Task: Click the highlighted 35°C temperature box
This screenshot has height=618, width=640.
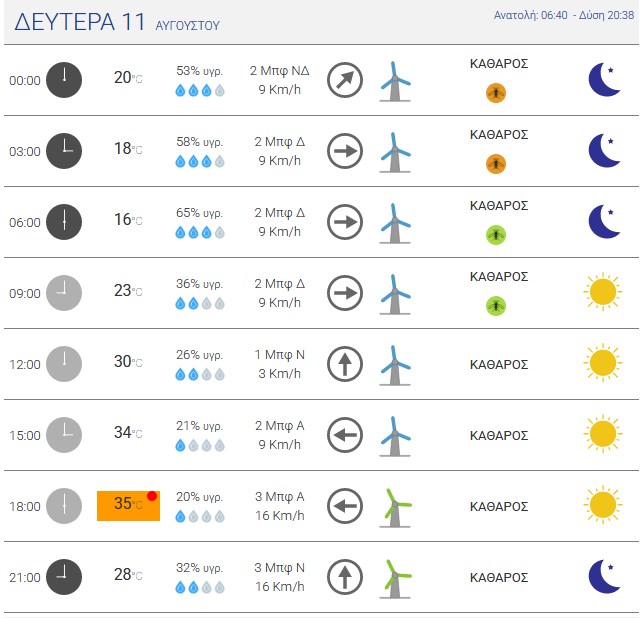Action: click(128, 506)
